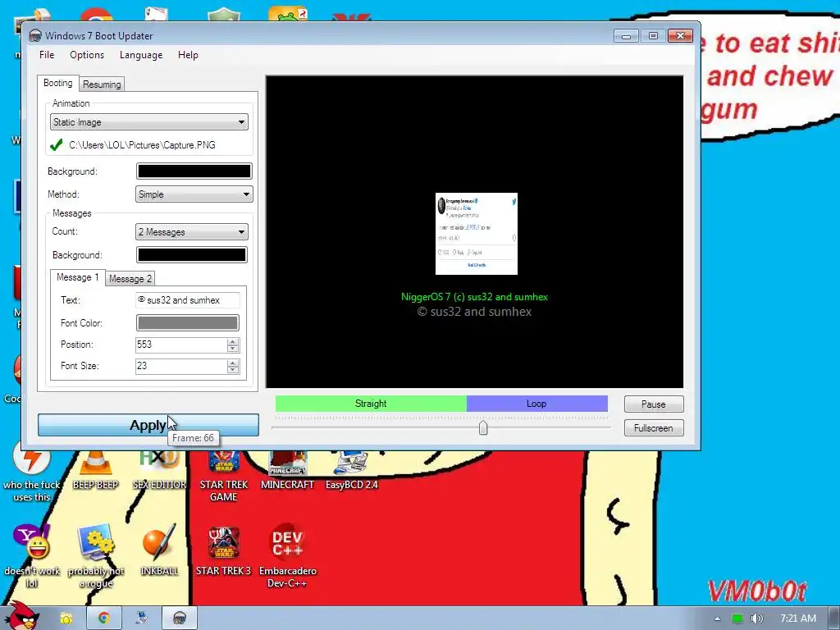Open the Messages Background color swatch
The width and height of the screenshot is (840, 630).
pyautogui.click(x=192, y=255)
